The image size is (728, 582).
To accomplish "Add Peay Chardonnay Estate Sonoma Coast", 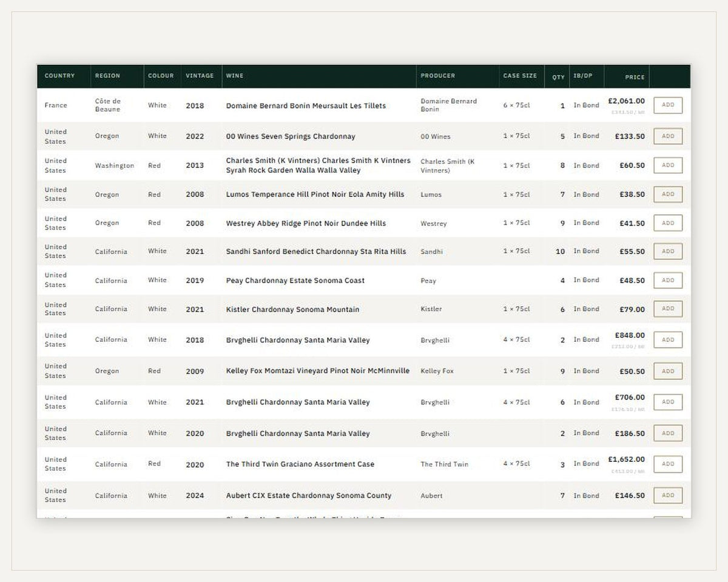I will (668, 280).
